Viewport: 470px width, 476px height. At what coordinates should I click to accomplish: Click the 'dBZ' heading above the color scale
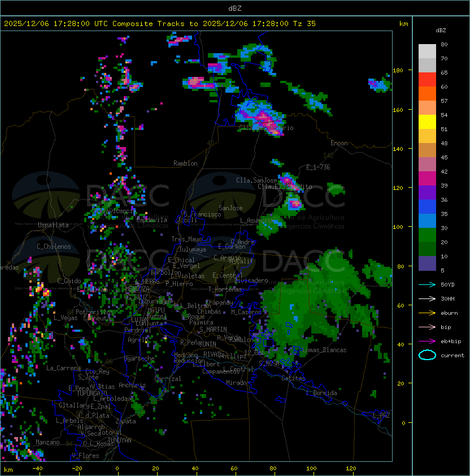click(441, 31)
